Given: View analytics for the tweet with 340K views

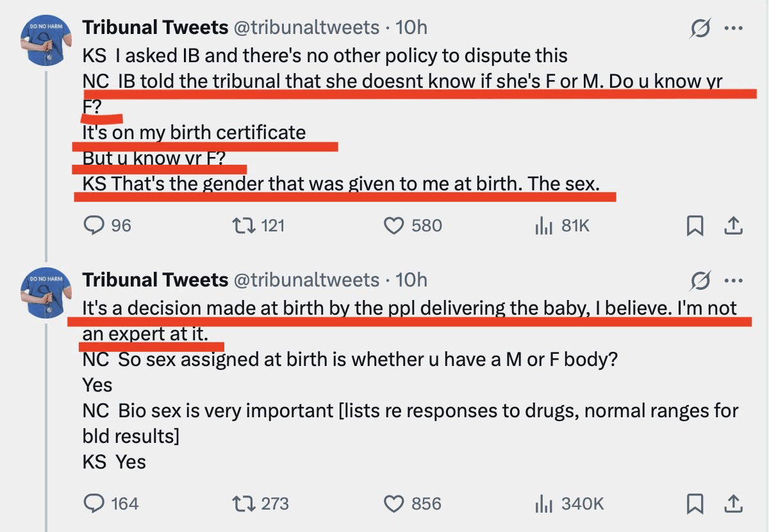Looking at the screenshot, I should (543, 504).
